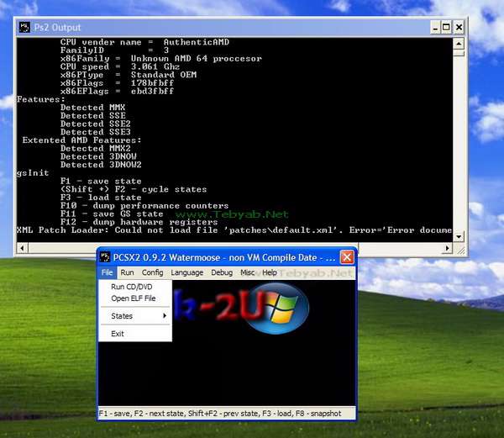Click the 'Detected 3DNOW2' console line
Image resolution: width=504 pixels, height=438 pixels.
101,165
